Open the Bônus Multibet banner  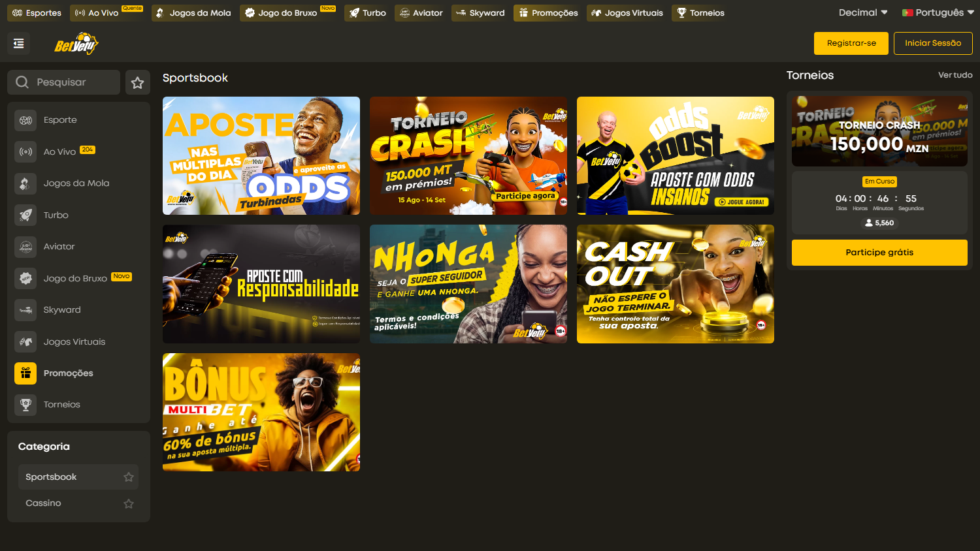tap(261, 412)
